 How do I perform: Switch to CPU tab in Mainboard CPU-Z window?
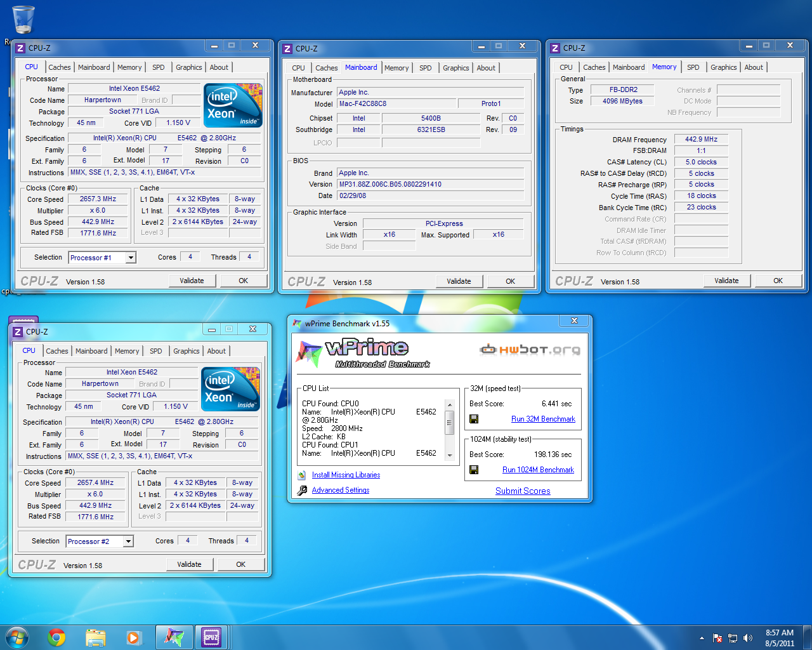click(298, 68)
